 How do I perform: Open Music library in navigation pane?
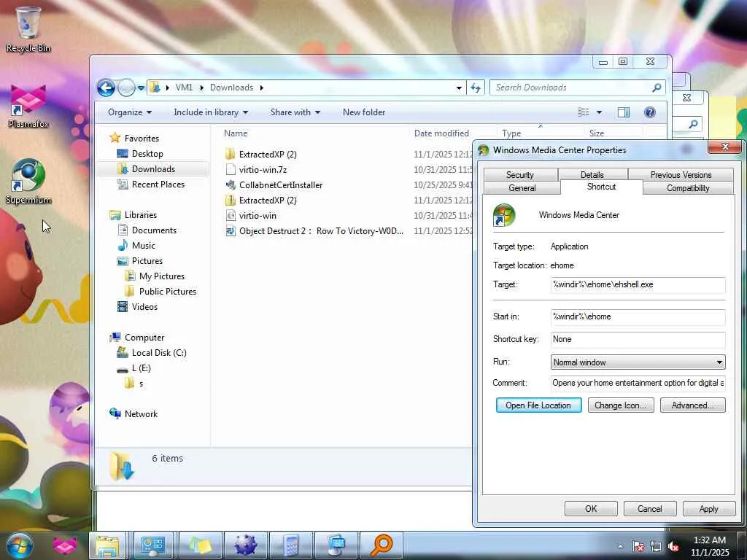143,246
